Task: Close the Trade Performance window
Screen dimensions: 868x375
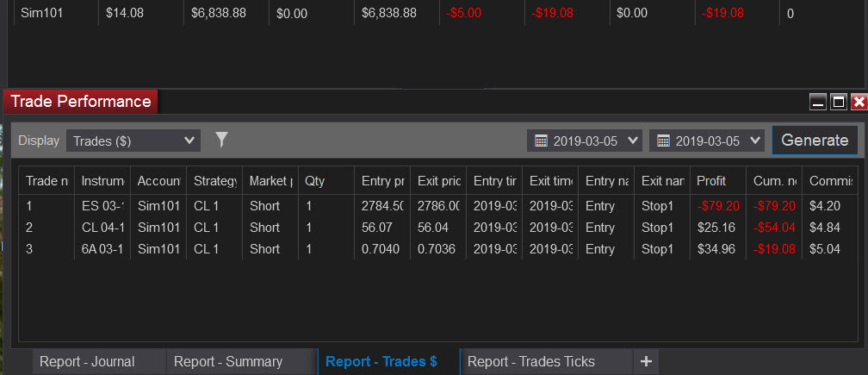Action: click(859, 102)
